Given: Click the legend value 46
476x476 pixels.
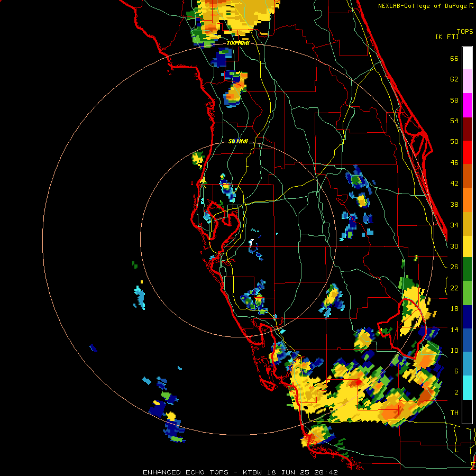Looking at the screenshot, I should [x=454, y=163].
